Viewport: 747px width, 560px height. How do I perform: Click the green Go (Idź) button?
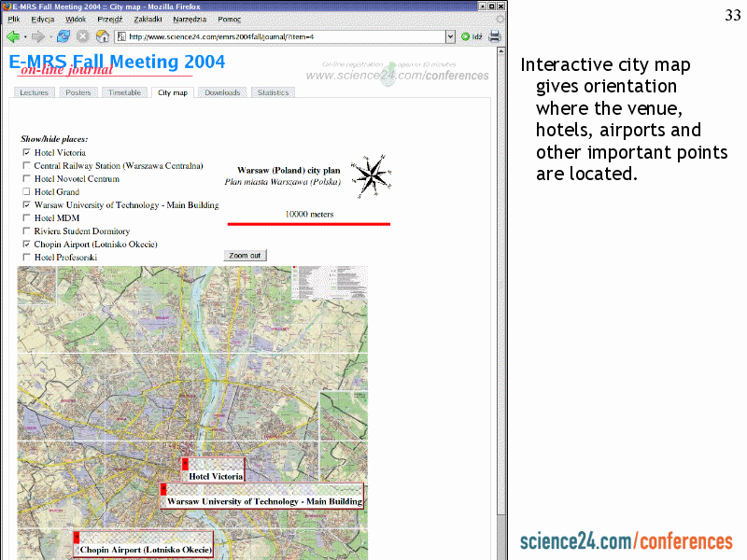(x=471, y=36)
